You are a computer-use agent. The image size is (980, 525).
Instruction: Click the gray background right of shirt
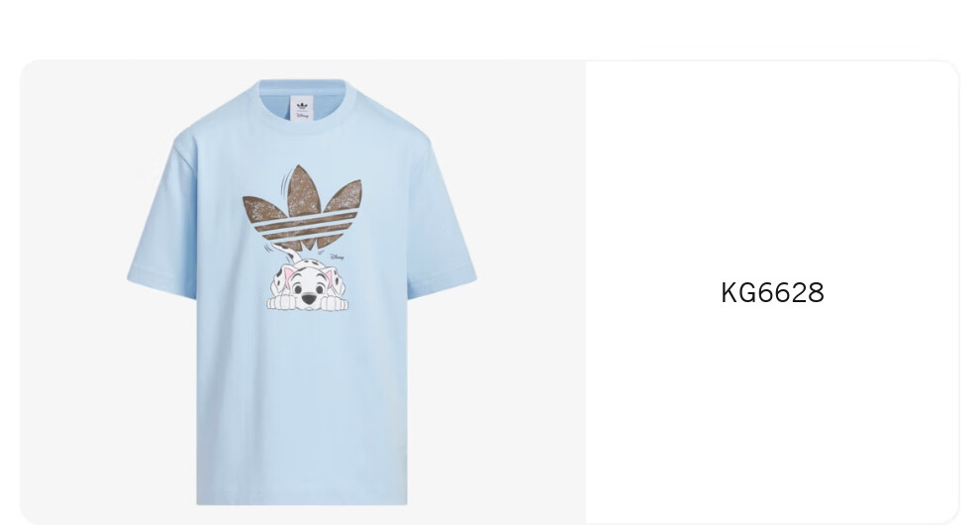pos(532,291)
